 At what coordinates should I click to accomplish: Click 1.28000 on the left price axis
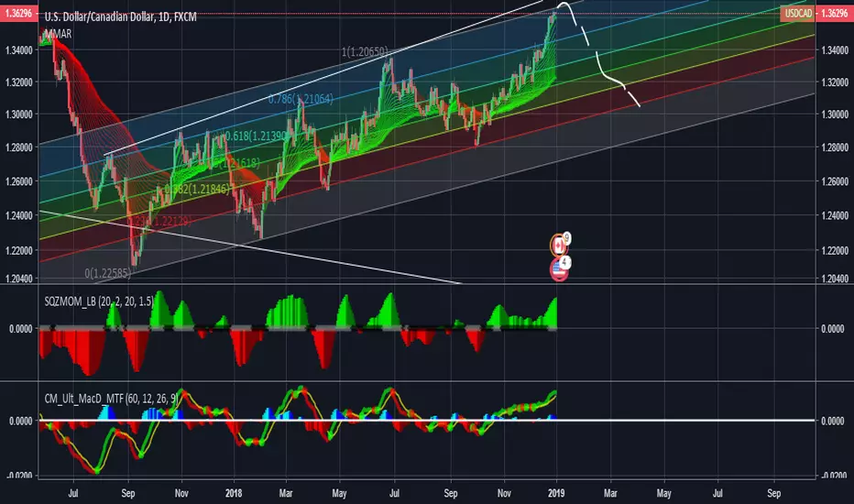(x=19, y=148)
